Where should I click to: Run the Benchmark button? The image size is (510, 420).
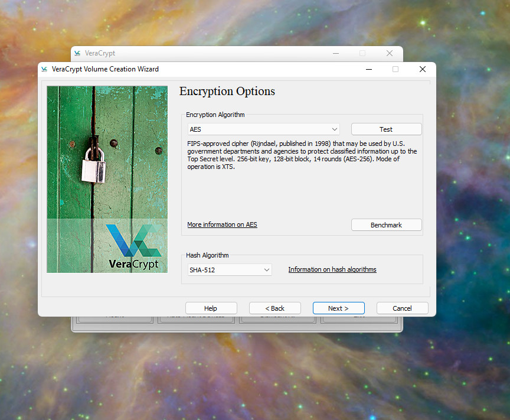[x=387, y=225]
